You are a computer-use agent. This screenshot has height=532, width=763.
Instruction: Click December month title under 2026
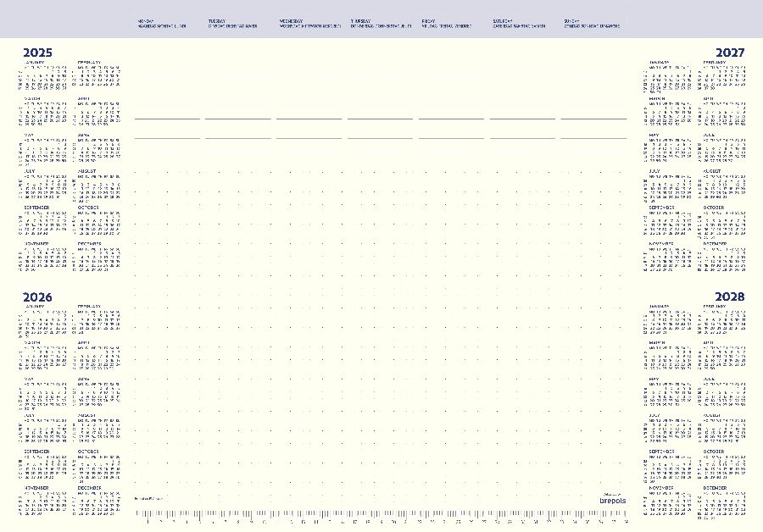click(x=90, y=488)
